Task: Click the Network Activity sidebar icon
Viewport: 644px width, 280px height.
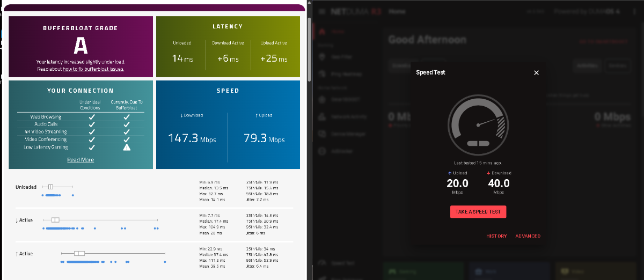Action: [x=322, y=116]
